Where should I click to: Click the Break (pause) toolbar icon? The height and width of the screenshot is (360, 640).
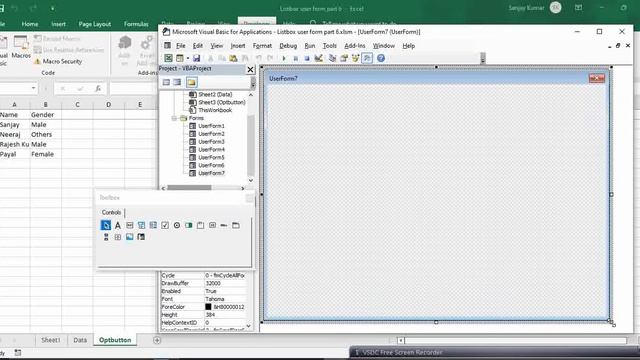296,58
